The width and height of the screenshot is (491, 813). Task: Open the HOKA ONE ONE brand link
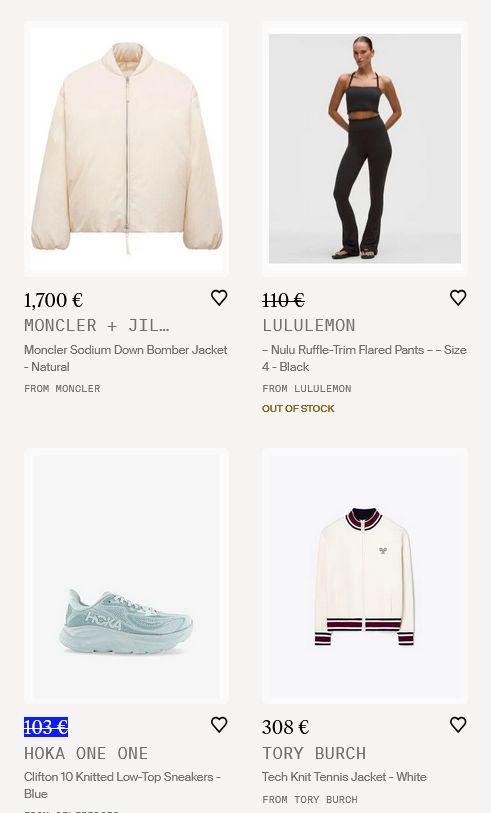click(x=86, y=753)
